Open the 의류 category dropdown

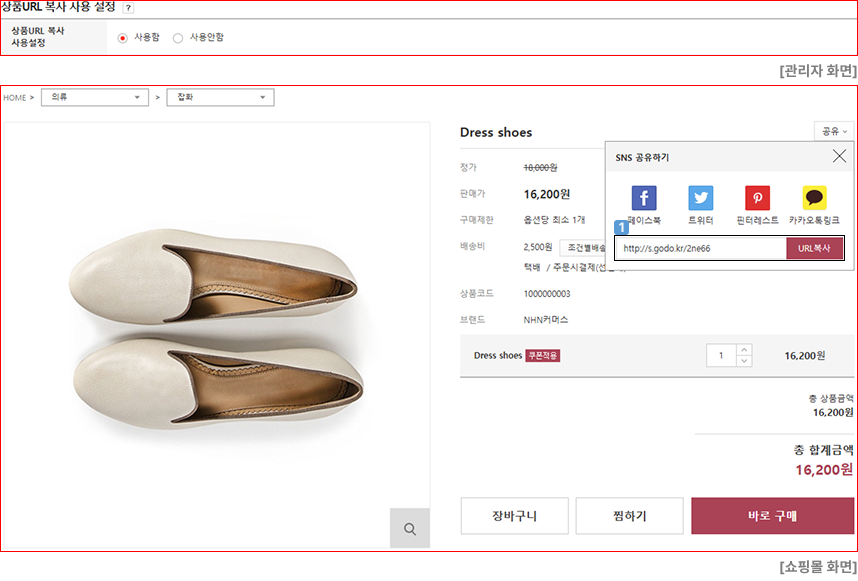(x=94, y=97)
